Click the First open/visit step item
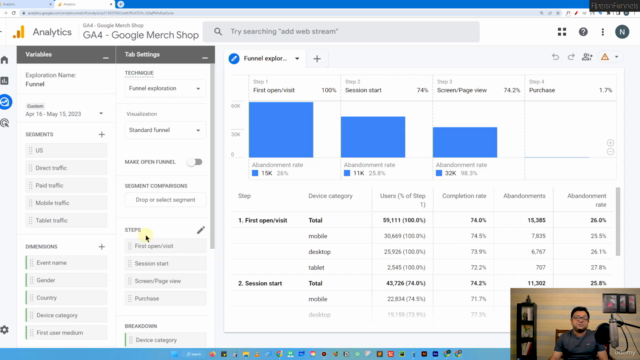Image resolution: width=640 pixels, height=360 pixels. [166, 246]
